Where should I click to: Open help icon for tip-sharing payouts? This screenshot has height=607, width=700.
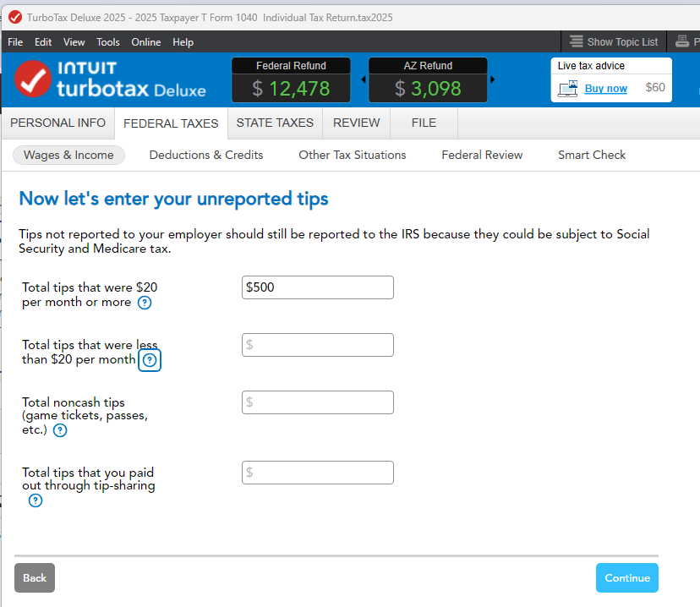point(36,500)
